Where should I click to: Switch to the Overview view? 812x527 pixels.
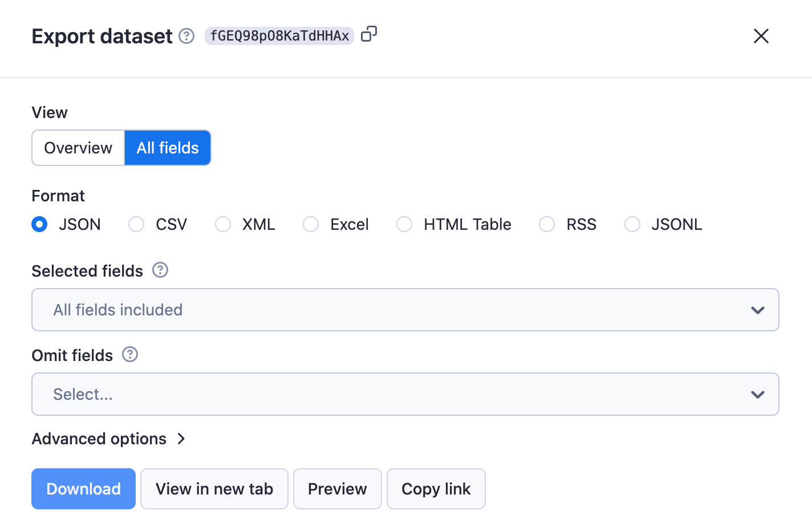(x=78, y=147)
